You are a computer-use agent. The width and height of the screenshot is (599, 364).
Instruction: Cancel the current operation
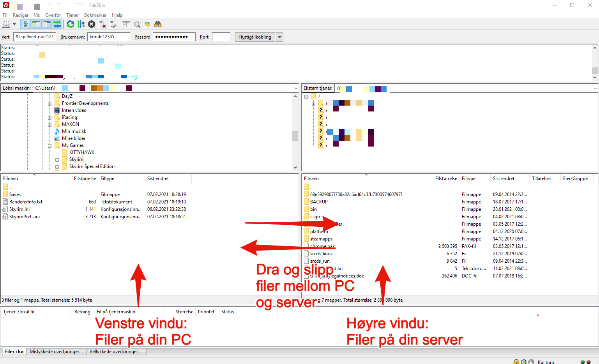click(x=92, y=24)
